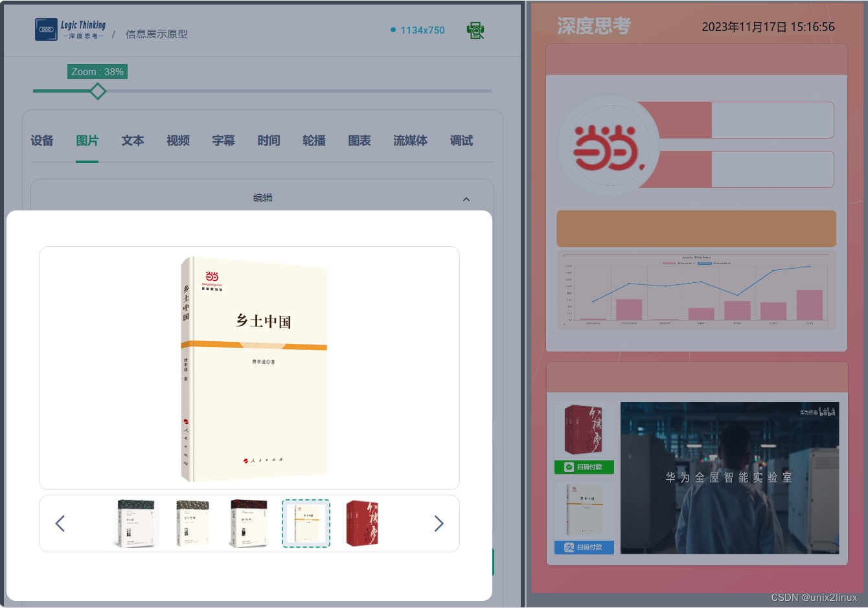
Task: Click the zoom slider track
Action: click(262, 91)
